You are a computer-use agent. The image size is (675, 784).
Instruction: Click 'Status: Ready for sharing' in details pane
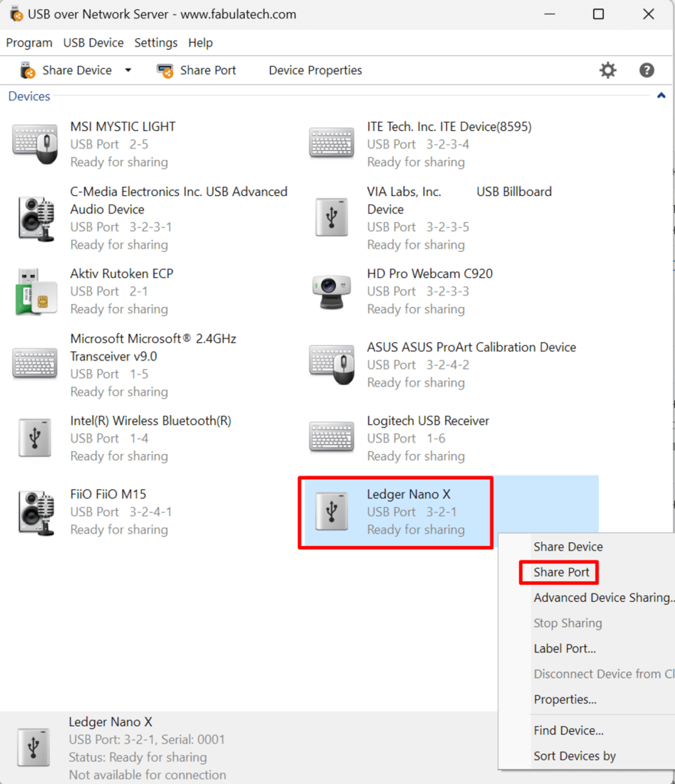138,757
